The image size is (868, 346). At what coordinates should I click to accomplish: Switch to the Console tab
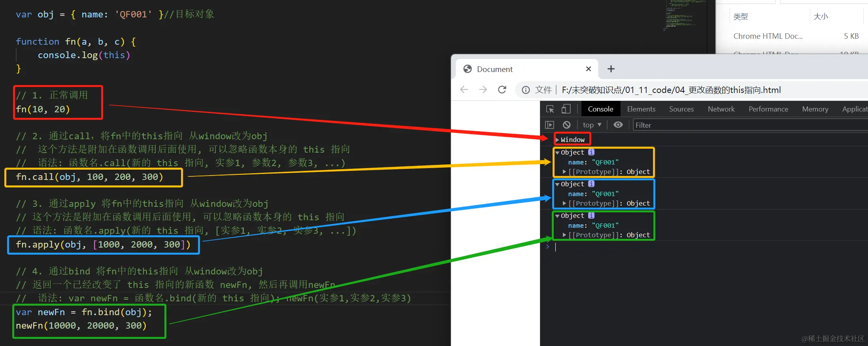click(600, 109)
